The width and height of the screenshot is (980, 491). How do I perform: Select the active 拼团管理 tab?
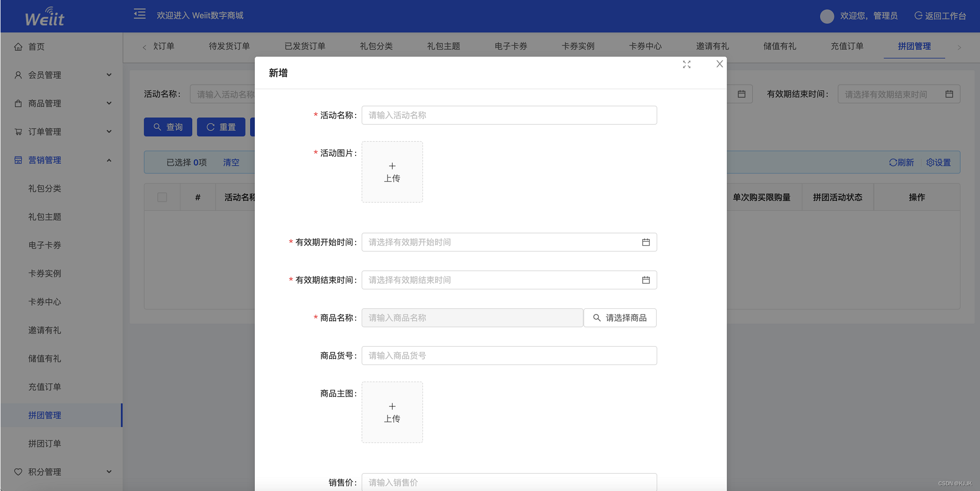914,46
